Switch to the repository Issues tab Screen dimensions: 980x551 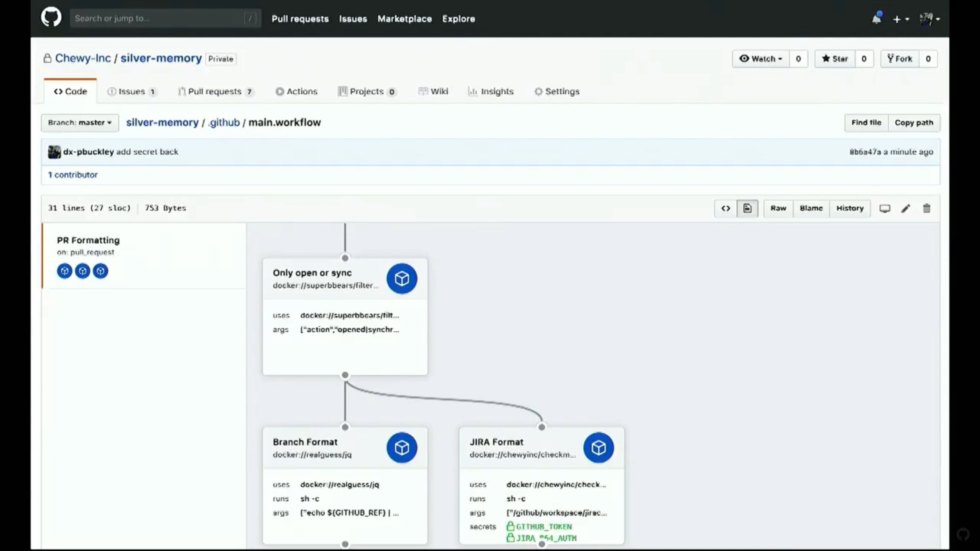pyautogui.click(x=131, y=91)
